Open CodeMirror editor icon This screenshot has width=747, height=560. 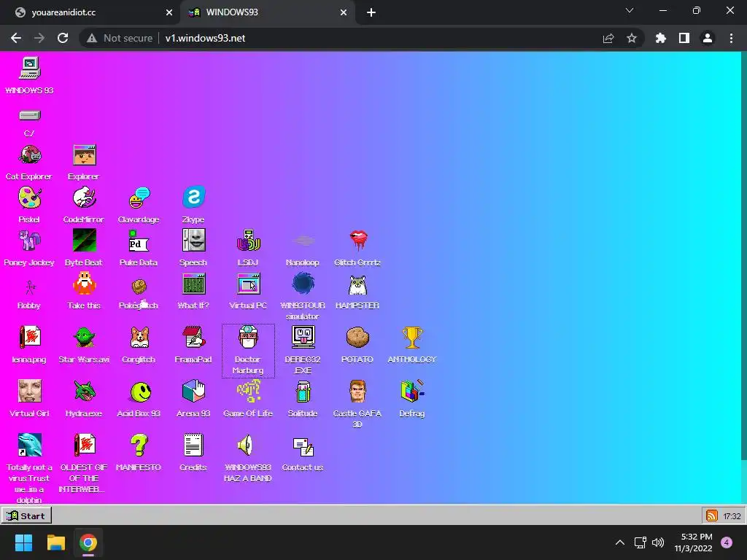85,198
